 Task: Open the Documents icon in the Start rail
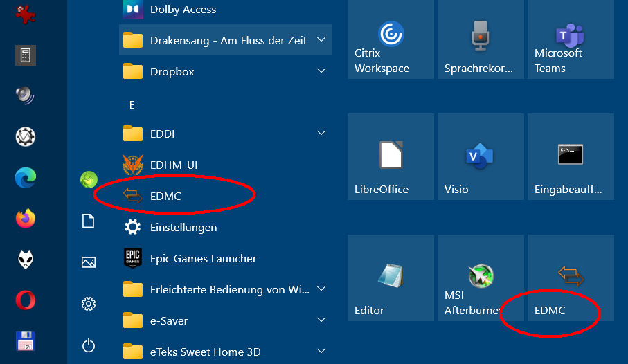click(x=88, y=221)
